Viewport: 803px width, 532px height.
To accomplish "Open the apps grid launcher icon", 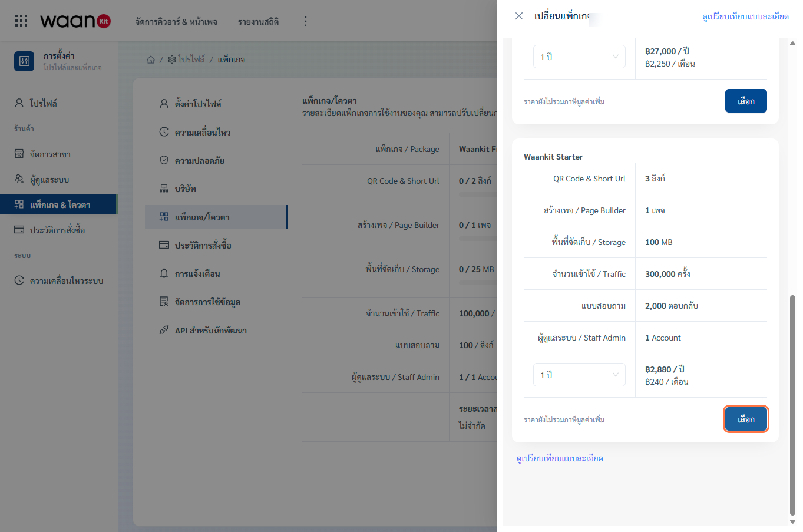I will coord(21,21).
